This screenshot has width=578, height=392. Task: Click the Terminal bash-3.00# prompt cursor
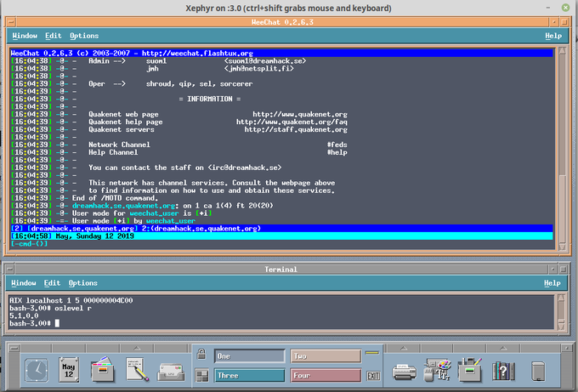(x=57, y=323)
